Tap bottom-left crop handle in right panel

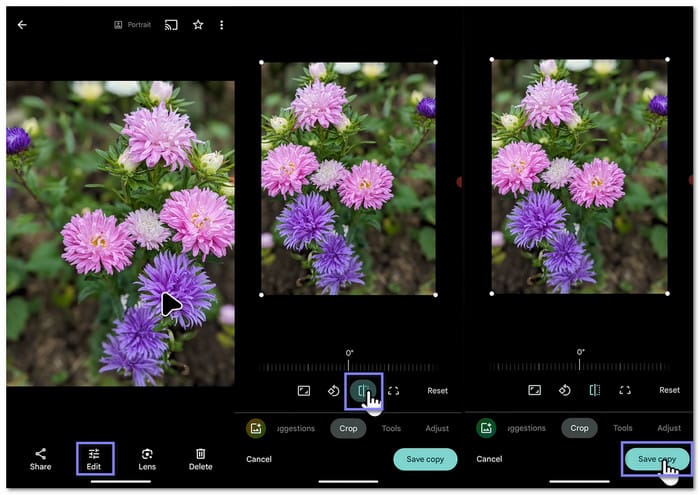tap(492, 294)
